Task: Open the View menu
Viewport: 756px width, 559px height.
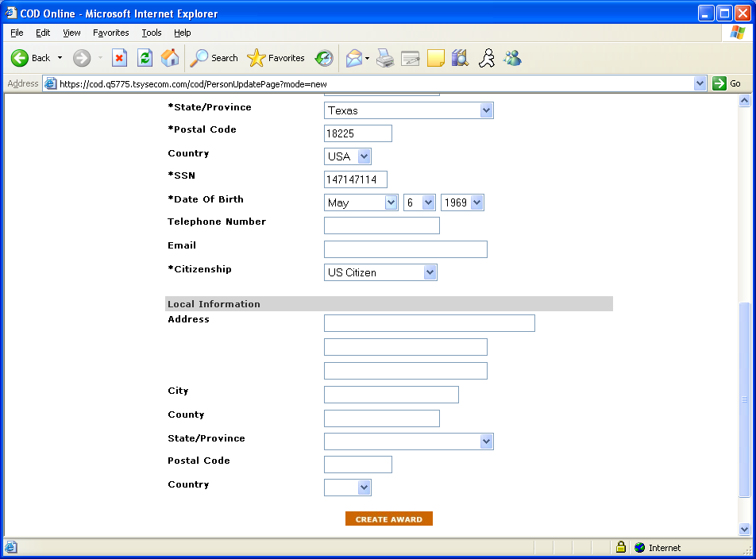Action: [71, 33]
